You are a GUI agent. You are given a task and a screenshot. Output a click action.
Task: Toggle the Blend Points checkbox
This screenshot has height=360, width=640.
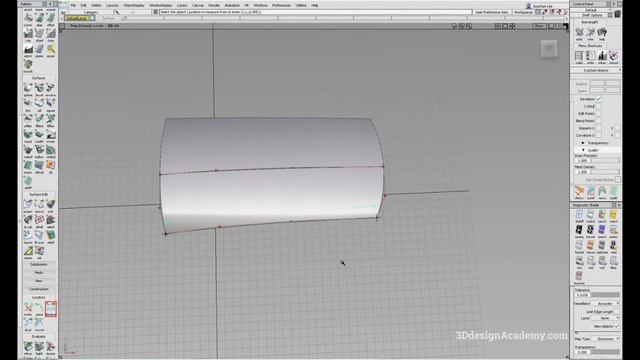(x=598, y=121)
